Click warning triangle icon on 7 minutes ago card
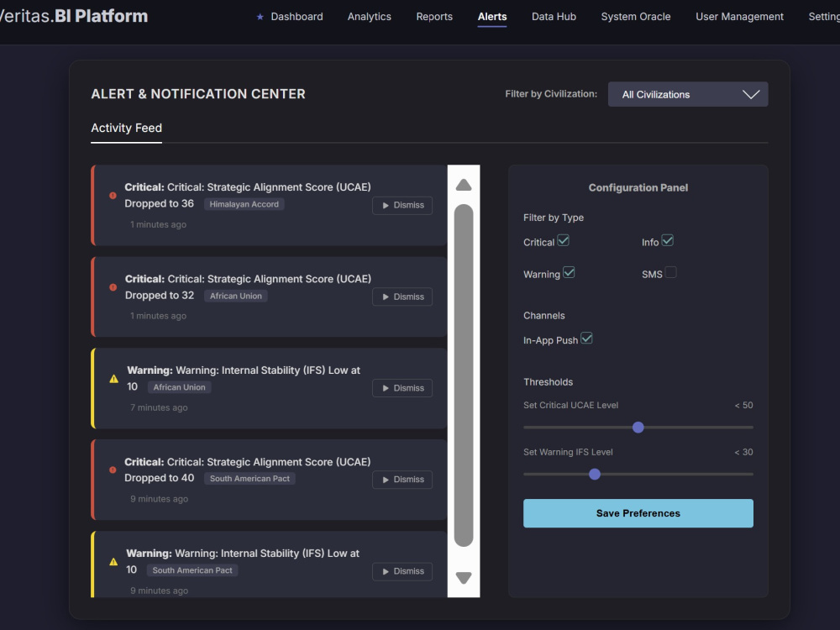 click(x=113, y=379)
